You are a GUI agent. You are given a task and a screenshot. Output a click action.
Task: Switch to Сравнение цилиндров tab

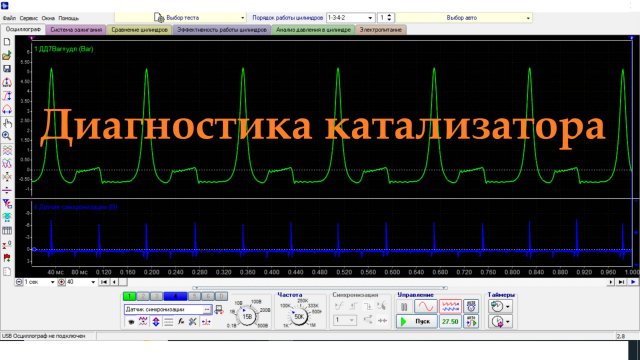pyautogui.click(x=139, y=30)
